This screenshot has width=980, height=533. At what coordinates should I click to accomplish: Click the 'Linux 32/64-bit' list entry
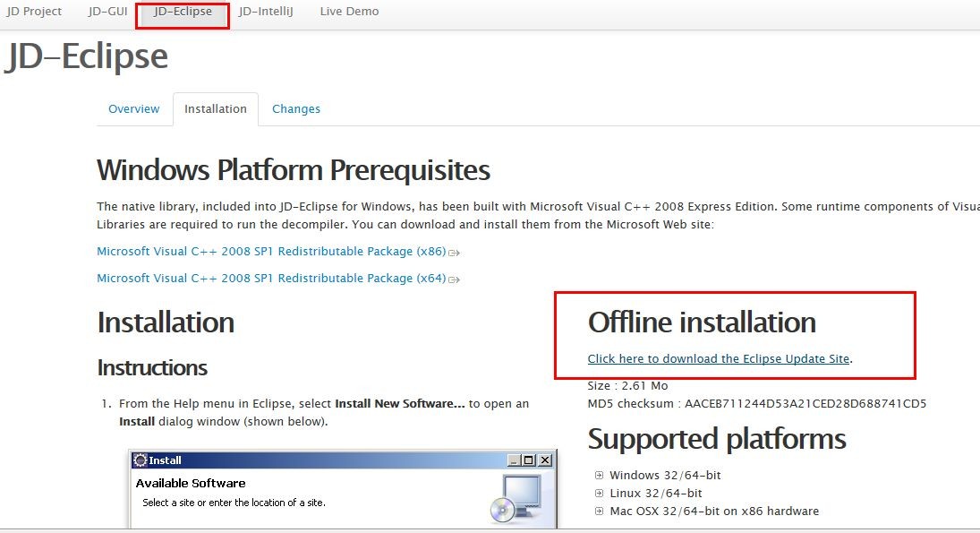pyautogui.click(x=656, y=494)
